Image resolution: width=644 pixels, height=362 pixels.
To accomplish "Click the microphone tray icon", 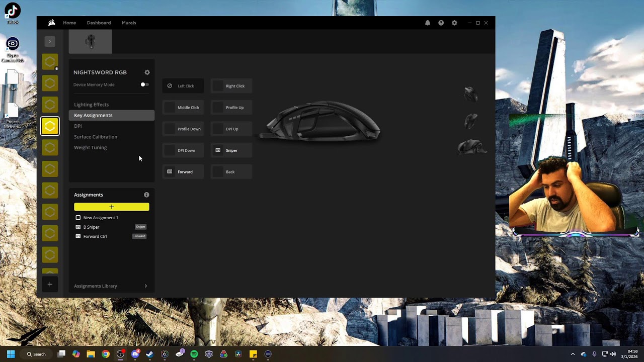I will click(x=594, y=354).
